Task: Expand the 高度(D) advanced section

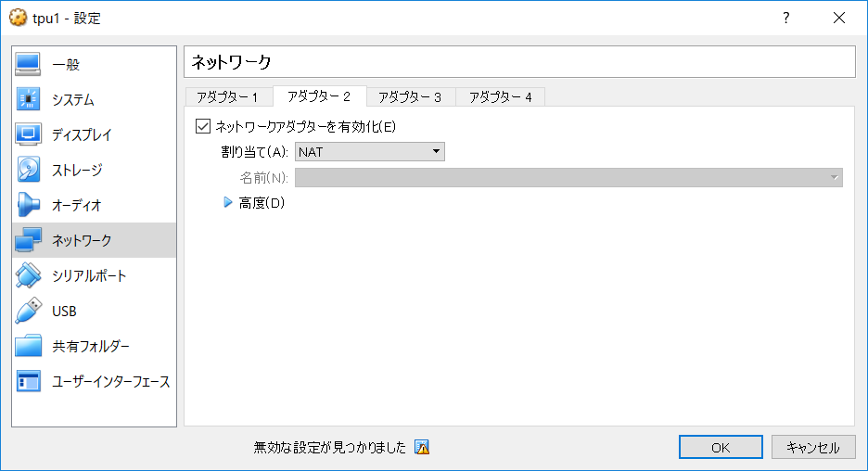Action: click(228, 203)
